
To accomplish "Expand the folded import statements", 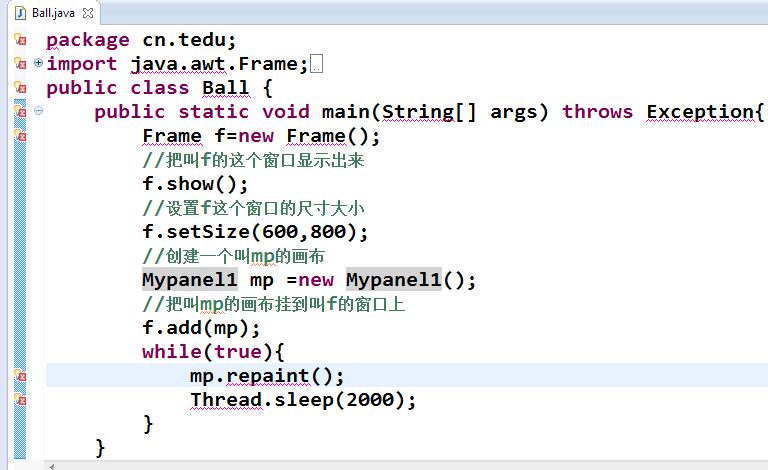I will click(x=38, y=63).
